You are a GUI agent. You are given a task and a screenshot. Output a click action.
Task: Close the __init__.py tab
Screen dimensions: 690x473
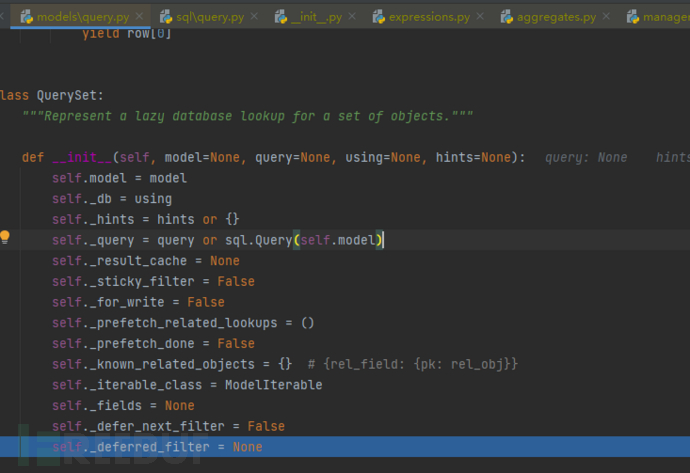(x=355, y=16)
